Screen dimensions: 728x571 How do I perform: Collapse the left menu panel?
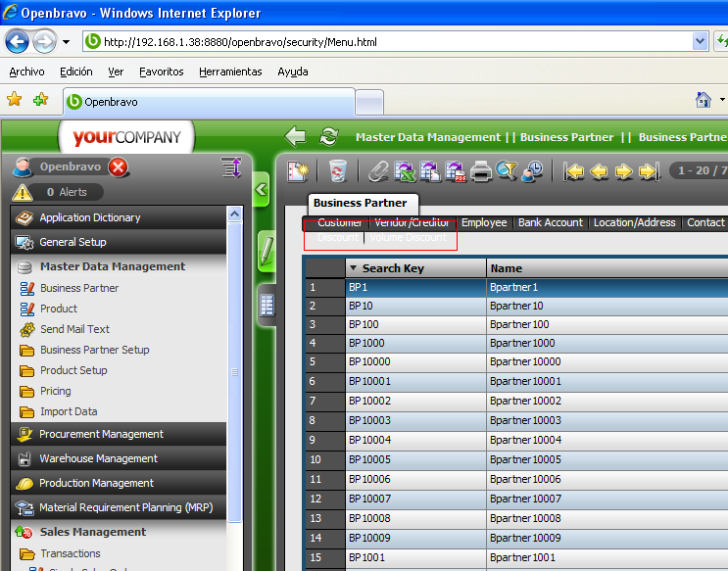click(262, 189)
